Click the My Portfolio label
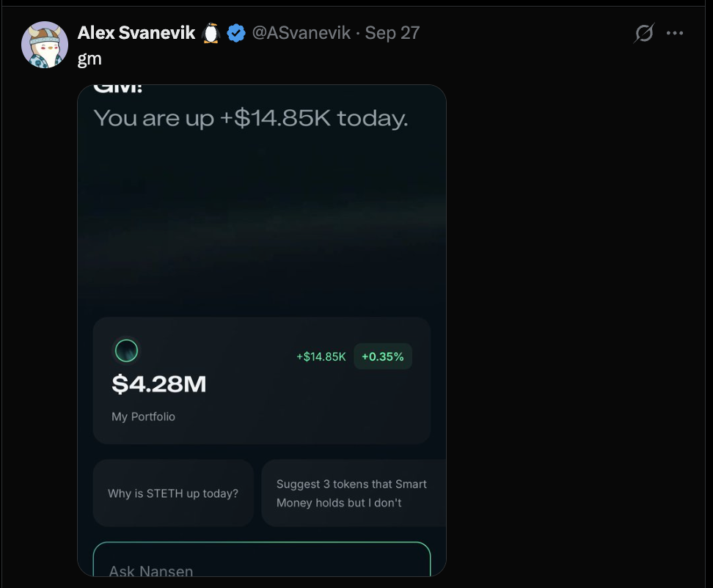This screenshot has height=588, width=713. (x=143, y=416)
